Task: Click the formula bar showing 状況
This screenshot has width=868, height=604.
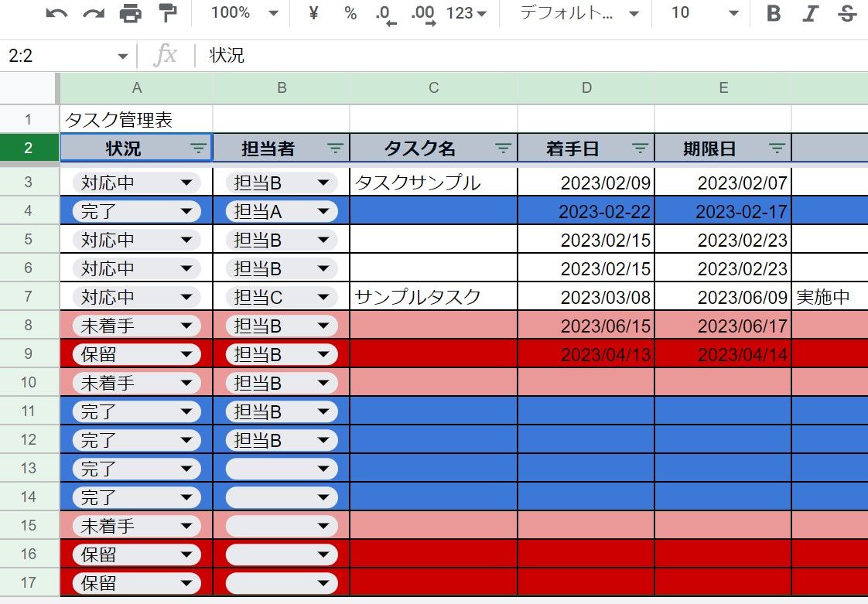Action: tap(531, 56)
